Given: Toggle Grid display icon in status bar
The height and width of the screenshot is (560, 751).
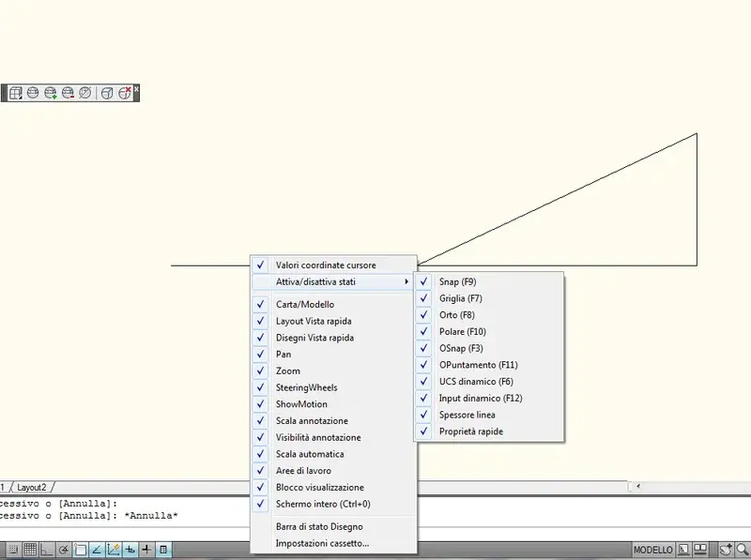Looking at the screenshot, I should pyautogui.click(x=30, y=550).
